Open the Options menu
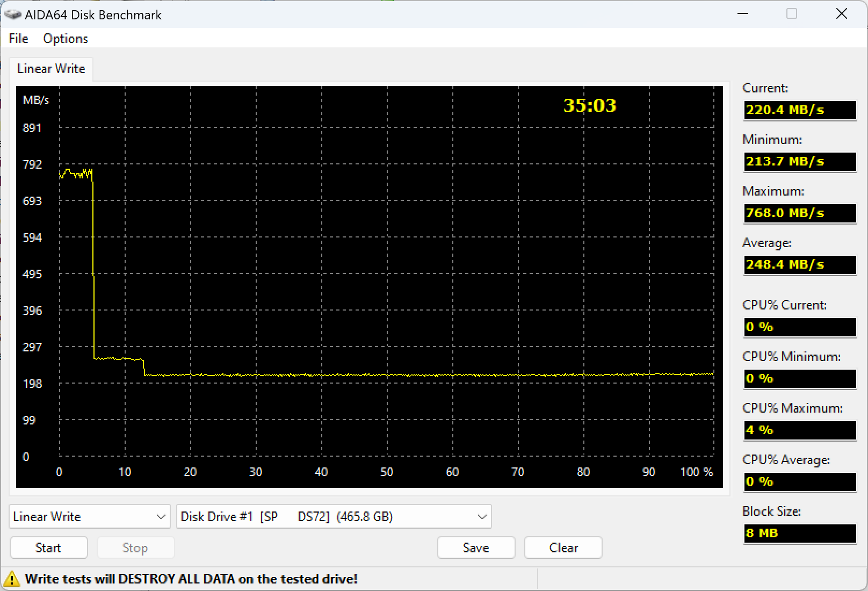The height and width of the screenshot is (591, 868). click(x=65, y=38)
